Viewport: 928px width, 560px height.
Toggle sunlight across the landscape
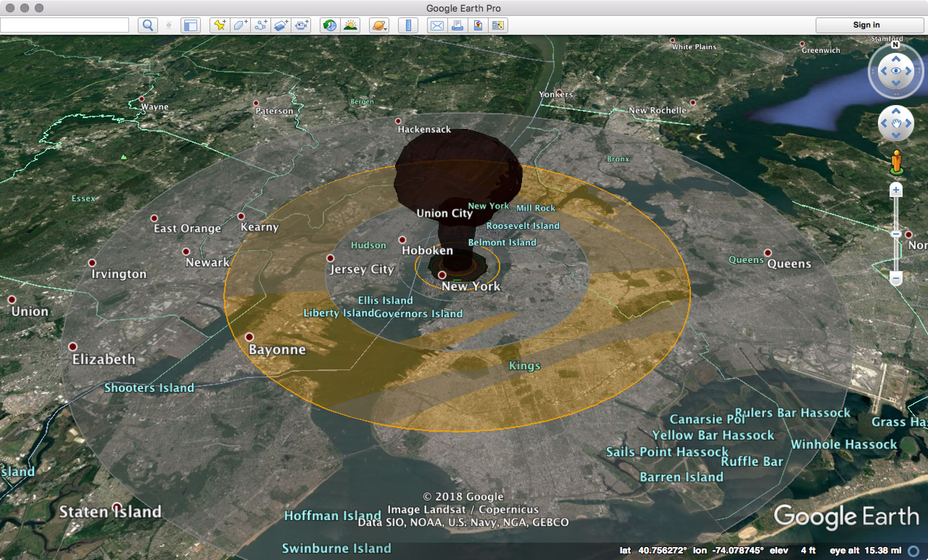tap(351, 26)
